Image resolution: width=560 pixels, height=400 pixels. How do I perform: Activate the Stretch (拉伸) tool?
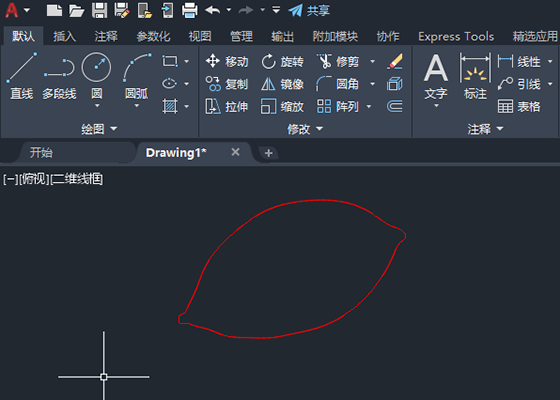click(x=227, y=106)
